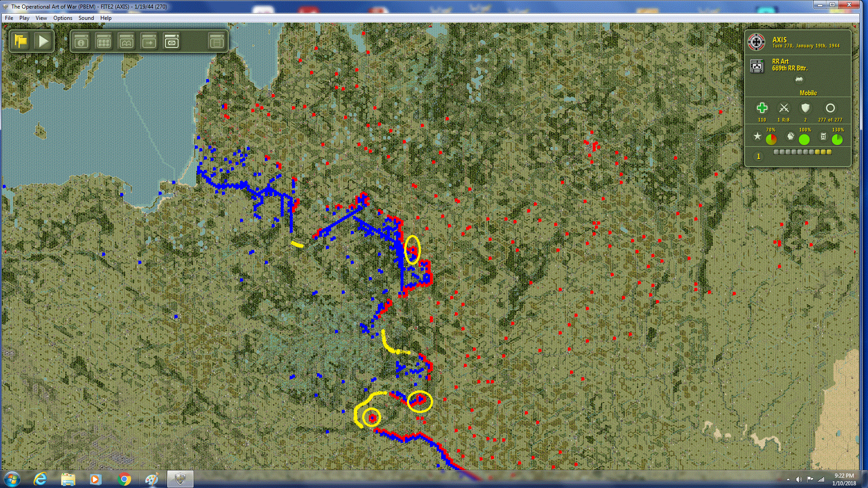Image resolution: width=868 pixels, height=488 pixels.
Task: Click the network signal tray icon
Action: [x=821, y=479]
